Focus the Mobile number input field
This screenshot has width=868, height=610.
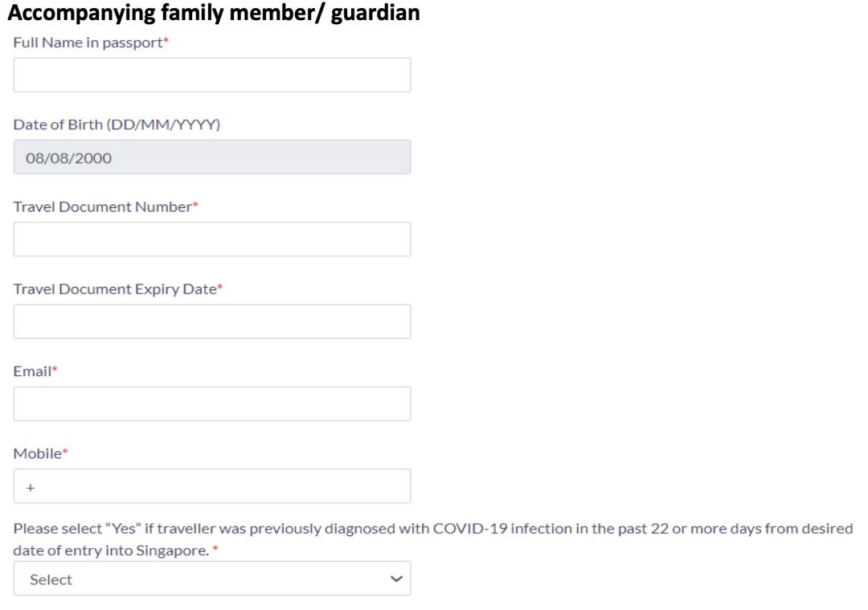point(212,486)
